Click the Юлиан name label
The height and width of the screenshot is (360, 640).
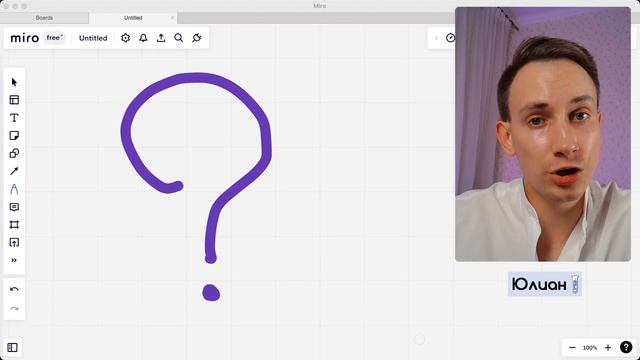[545, 284]
